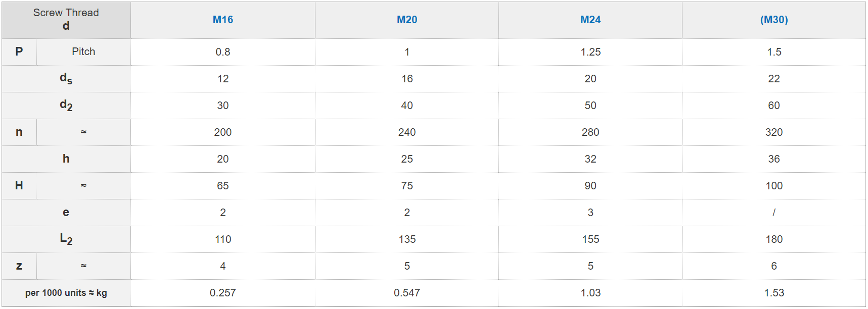Click the L2 value 110 under M16
Screen dimensions: 868x309
pos(222,239)
